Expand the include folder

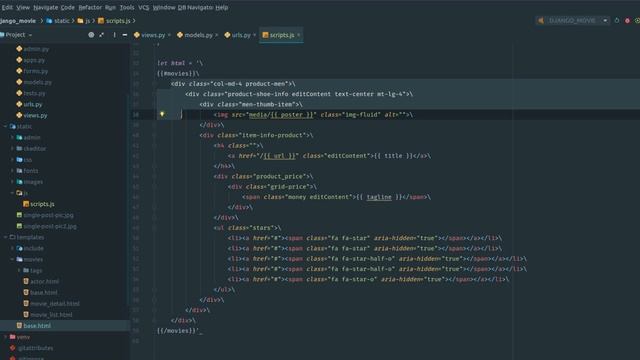[12, 248]
